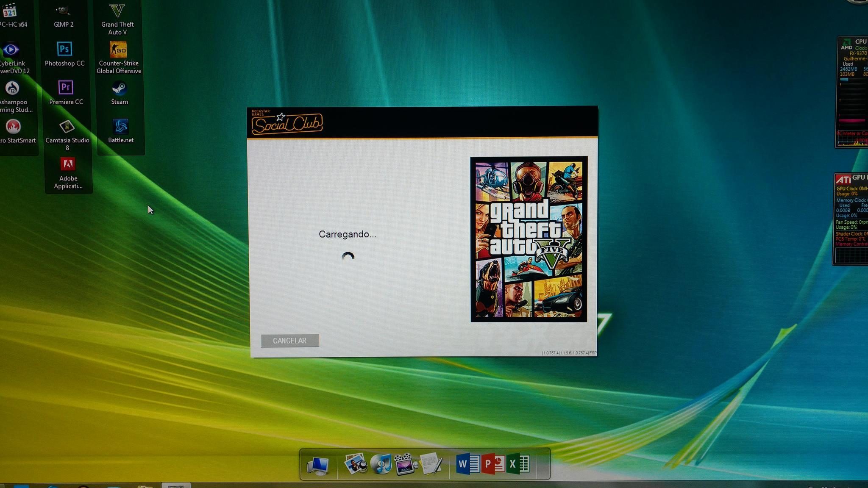Open the Computer icon in the dock
Image resolution: width=868 pixels, height=488 pixels.
(318, 465)
